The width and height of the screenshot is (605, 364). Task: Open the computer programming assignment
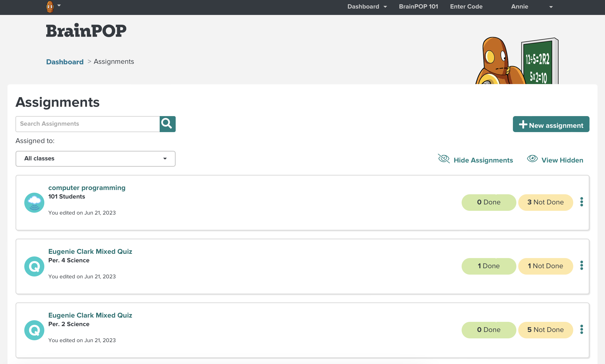pos(87,188)
